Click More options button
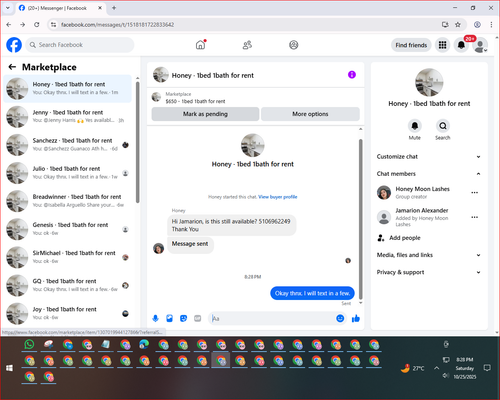This screenshot has height=400, width=500. 310,114
